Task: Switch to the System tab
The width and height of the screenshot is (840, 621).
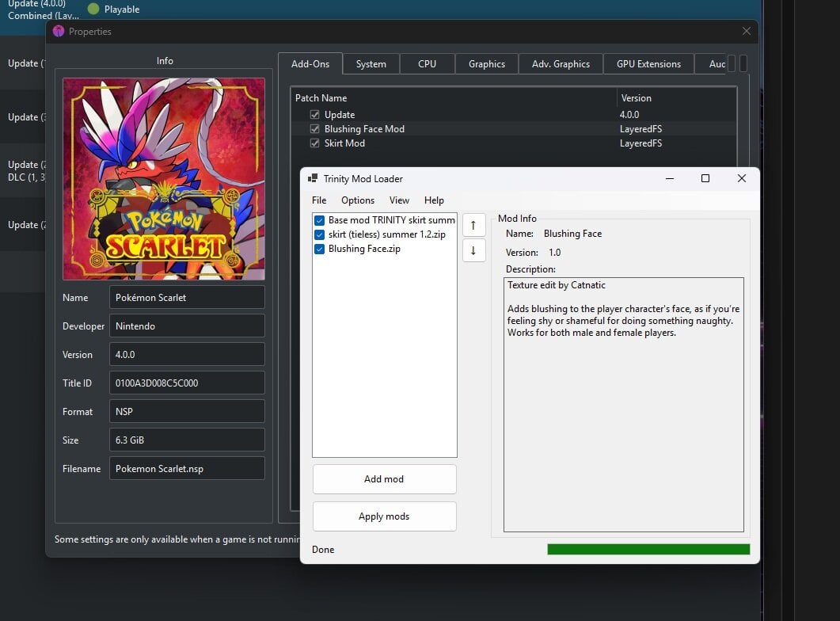Action: click(371, 63)
